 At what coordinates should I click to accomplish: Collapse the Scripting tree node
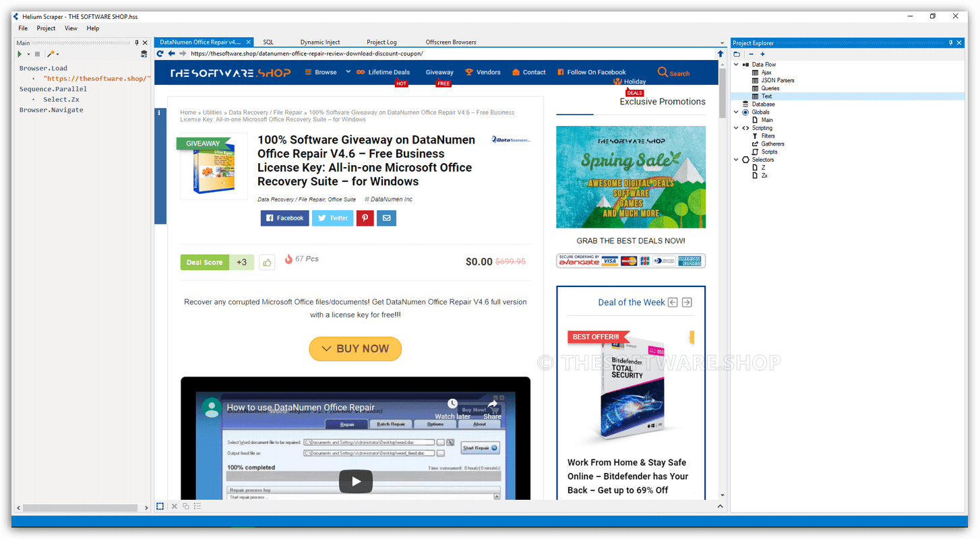736,128
